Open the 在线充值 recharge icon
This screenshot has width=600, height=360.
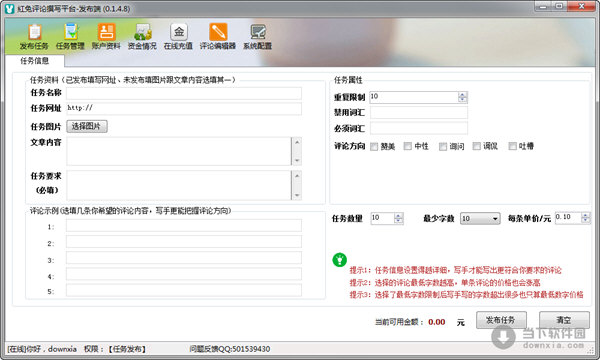[178, 37]
